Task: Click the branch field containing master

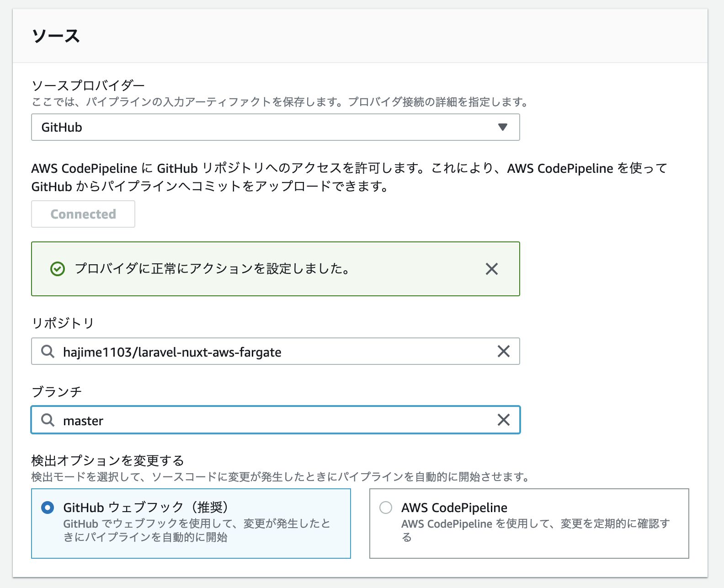Action: tap(275, 420)
